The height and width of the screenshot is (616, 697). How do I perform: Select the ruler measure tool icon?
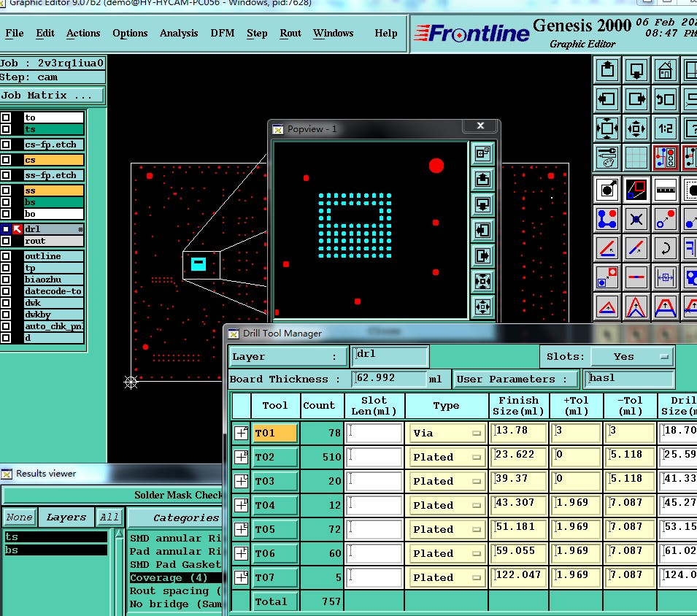click(x=665, y=190)
